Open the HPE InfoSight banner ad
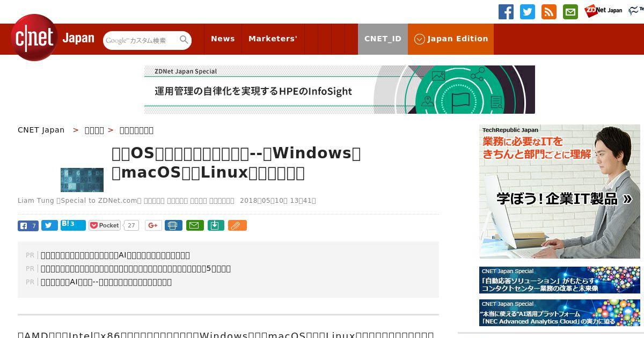This screenshot has width=644, height=338. [x=340, y=90]
